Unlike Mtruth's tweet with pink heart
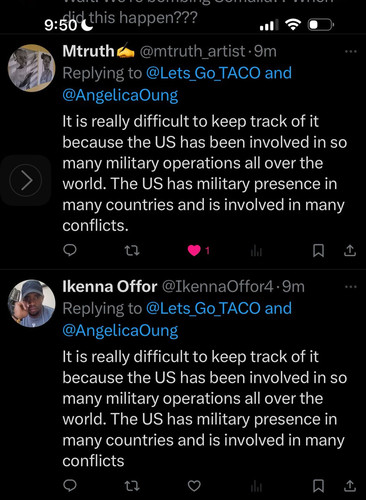Image resolution: width=366 pixels, height=500 pixels. [x=194, y=250]
